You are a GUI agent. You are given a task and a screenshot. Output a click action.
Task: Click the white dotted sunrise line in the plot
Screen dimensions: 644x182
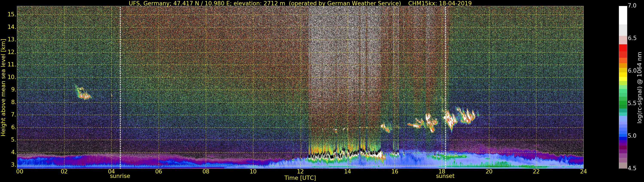120,87
